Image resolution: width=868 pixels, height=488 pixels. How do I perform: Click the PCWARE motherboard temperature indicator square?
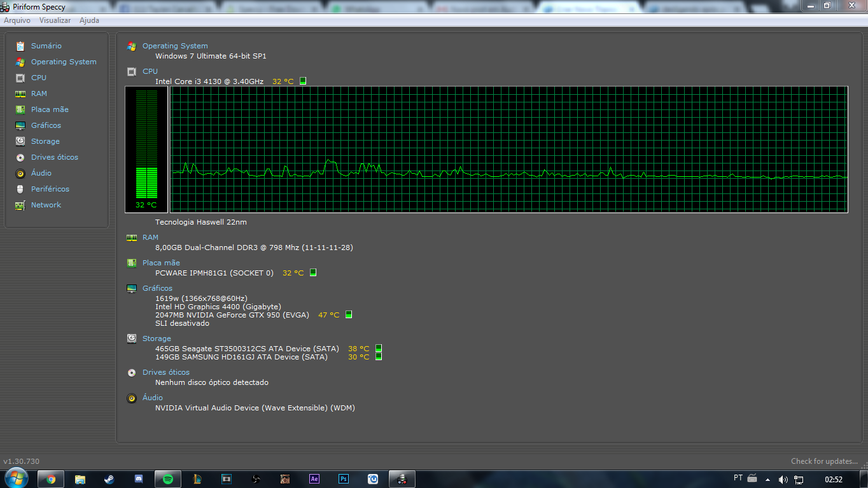(313, 272)
